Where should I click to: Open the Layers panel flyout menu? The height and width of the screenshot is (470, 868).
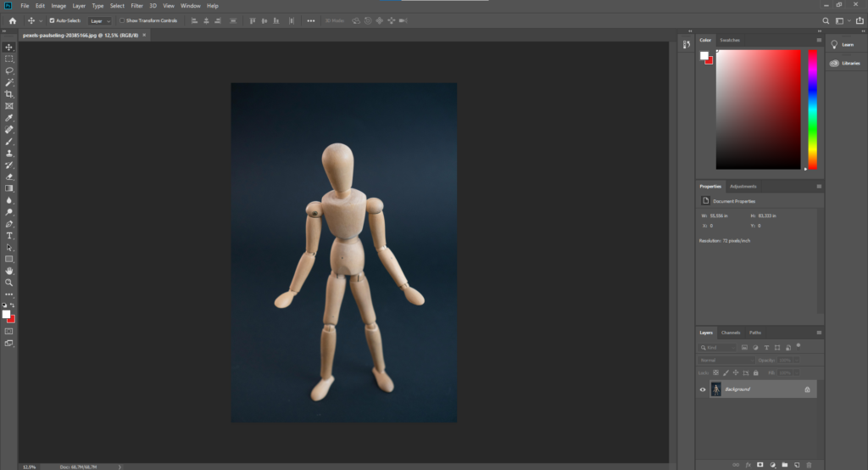(819, 333)
